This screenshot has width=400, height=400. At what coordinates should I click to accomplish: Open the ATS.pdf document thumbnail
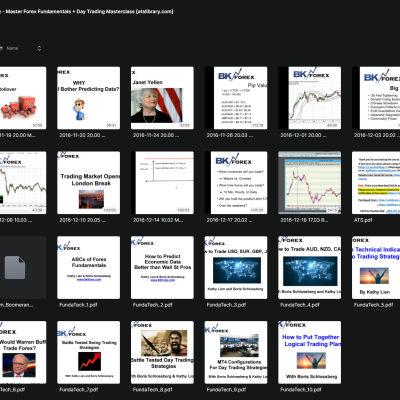pyautogui.click(x=376, y=183)
